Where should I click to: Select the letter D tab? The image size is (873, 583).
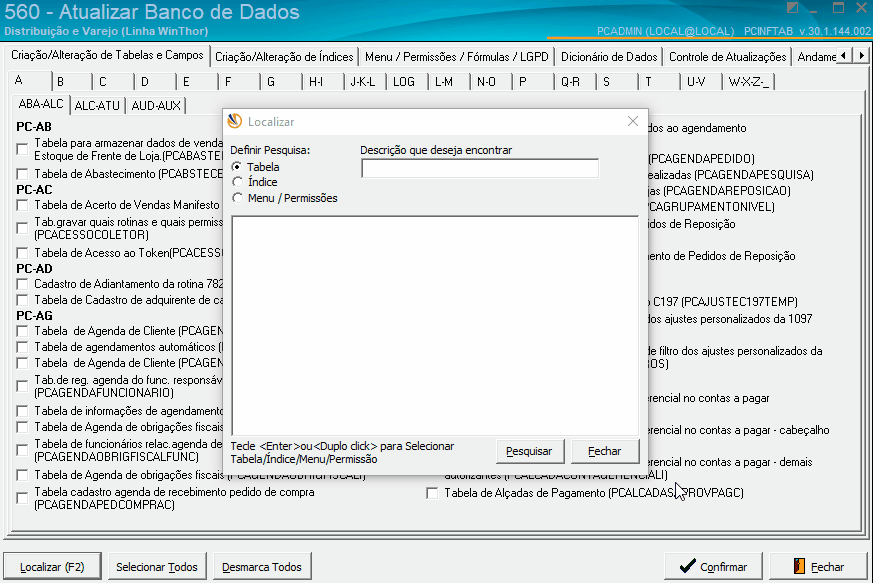click(x=155, y=82)
